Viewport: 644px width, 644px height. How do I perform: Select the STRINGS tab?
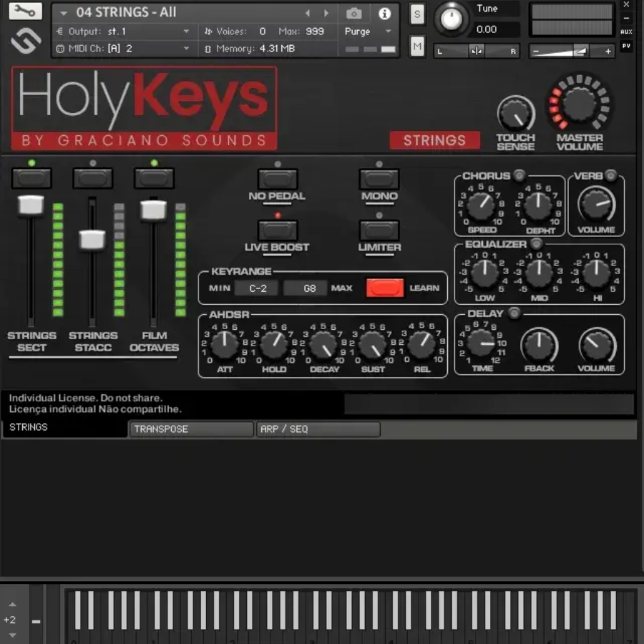point(64,428)
